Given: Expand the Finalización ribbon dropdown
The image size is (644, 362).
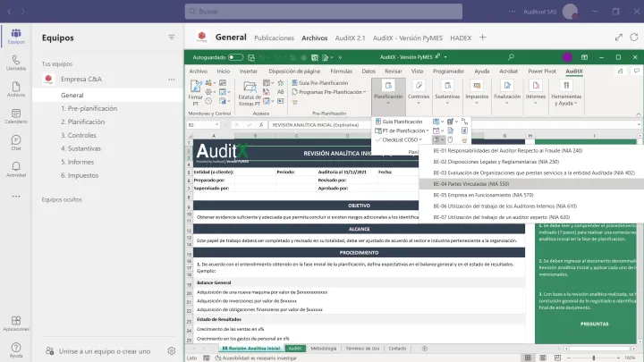Looking at the screenshot, I should pos(507,93).
